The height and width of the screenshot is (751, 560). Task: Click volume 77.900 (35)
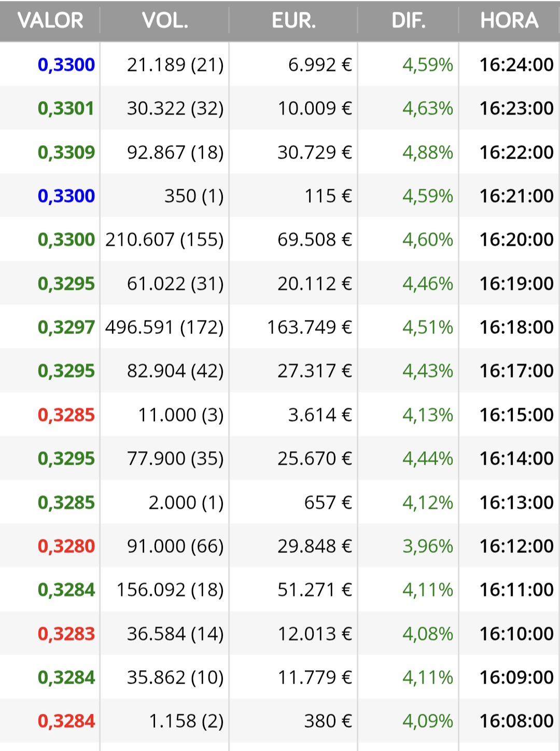coord(175,458)
